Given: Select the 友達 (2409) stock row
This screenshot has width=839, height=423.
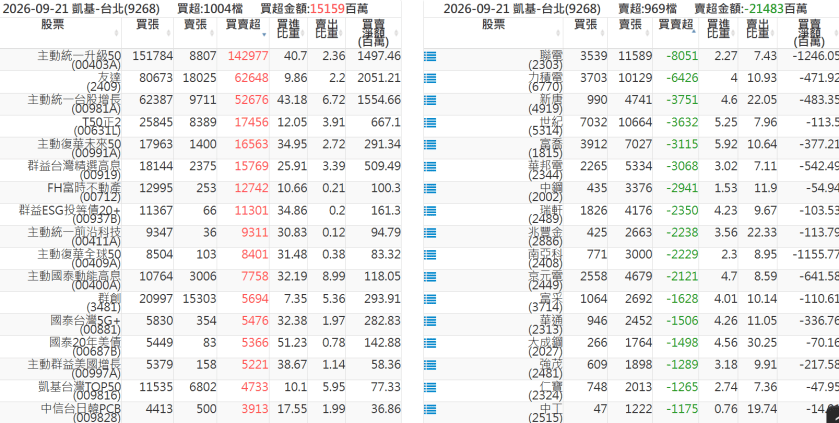Looking at the screenshot, I should tap(200, 82).
